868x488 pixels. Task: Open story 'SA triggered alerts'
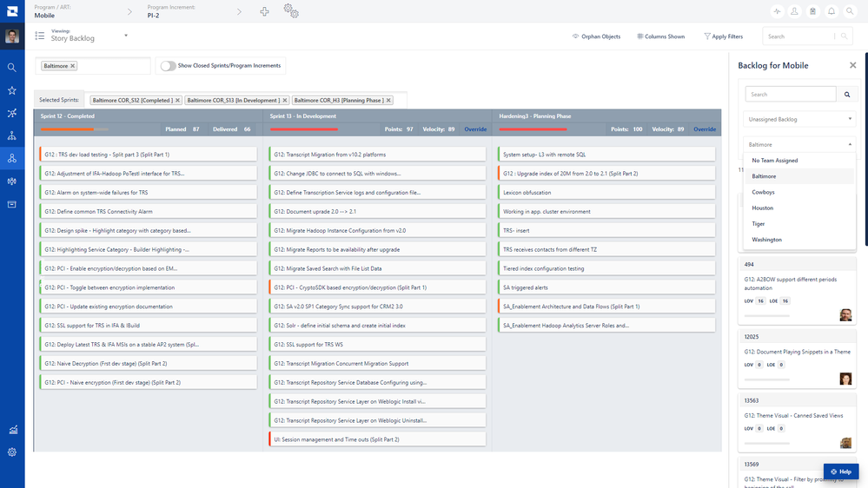[606, 287]
